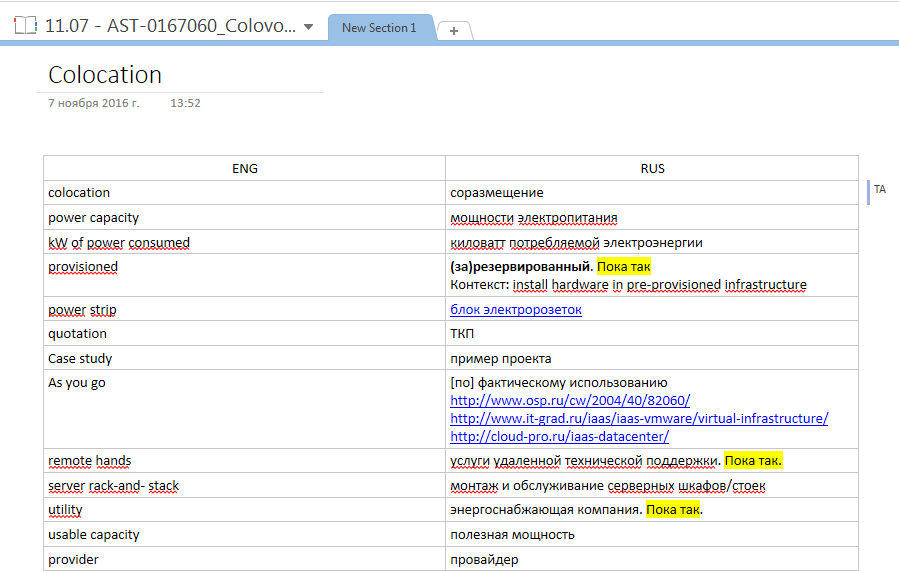Click the bold (за)резервированный text

coord(521,267)
